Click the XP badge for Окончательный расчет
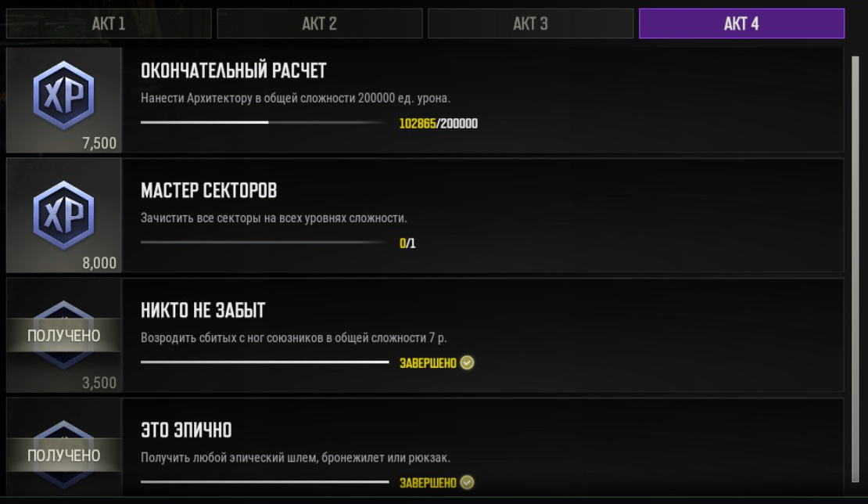 [63, 95]
